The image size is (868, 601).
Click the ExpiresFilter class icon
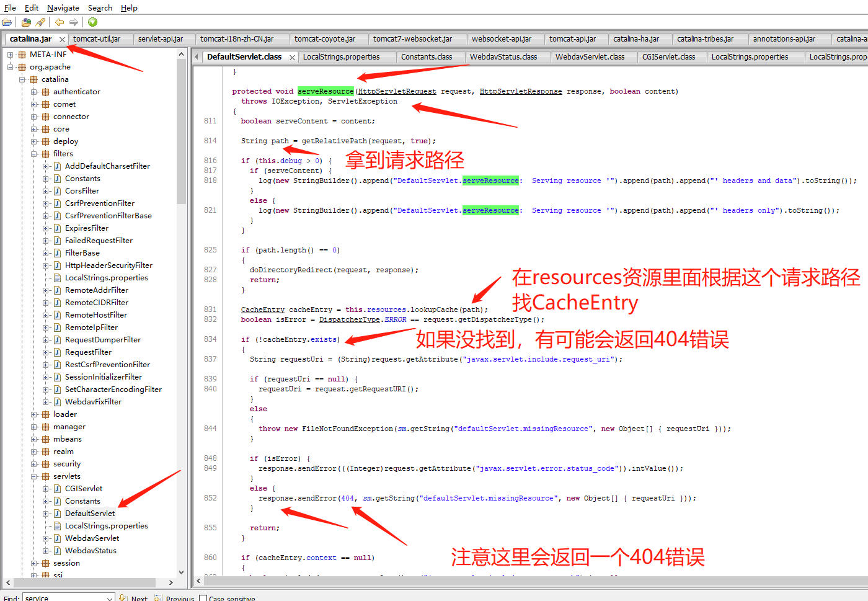57,228
